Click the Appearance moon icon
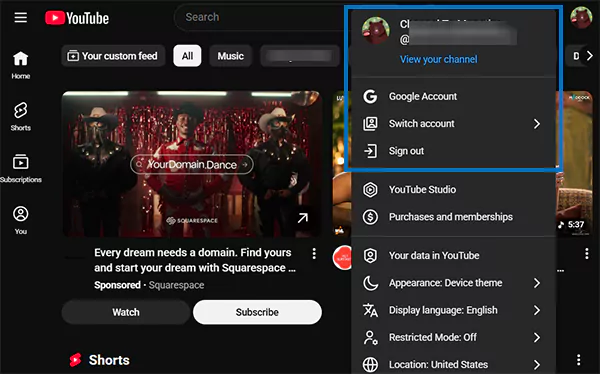 [x=370, y=283]
